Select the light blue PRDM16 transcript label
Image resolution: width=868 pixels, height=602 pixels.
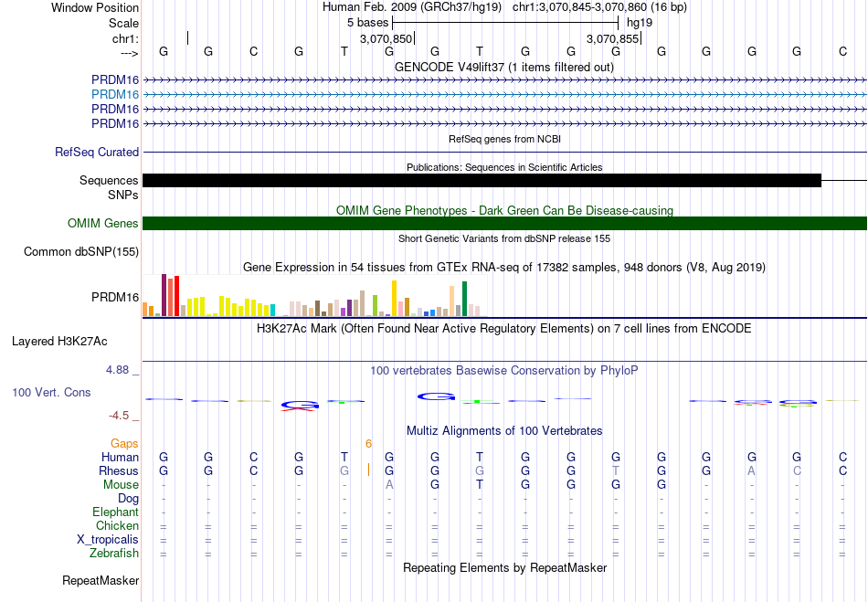(x=115, y=95)
